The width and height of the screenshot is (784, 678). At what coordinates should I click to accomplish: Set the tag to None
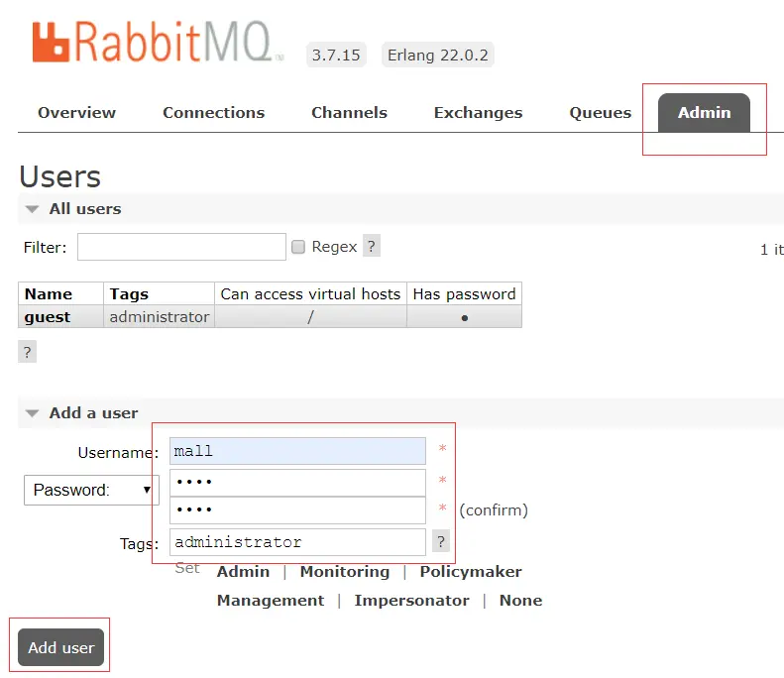(x=520, y=600)
